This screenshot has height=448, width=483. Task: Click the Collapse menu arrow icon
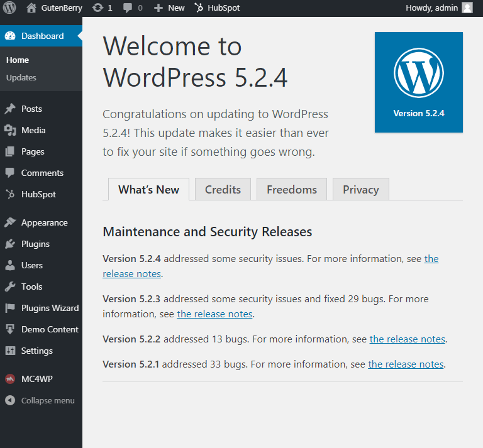(10, 400)
